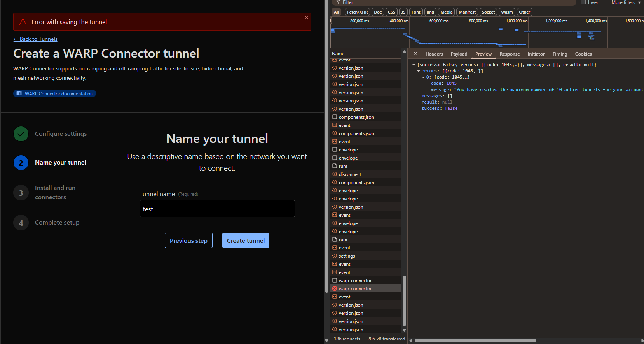
Task: Collapse the root JSON object in Preview
Action: 414,65
